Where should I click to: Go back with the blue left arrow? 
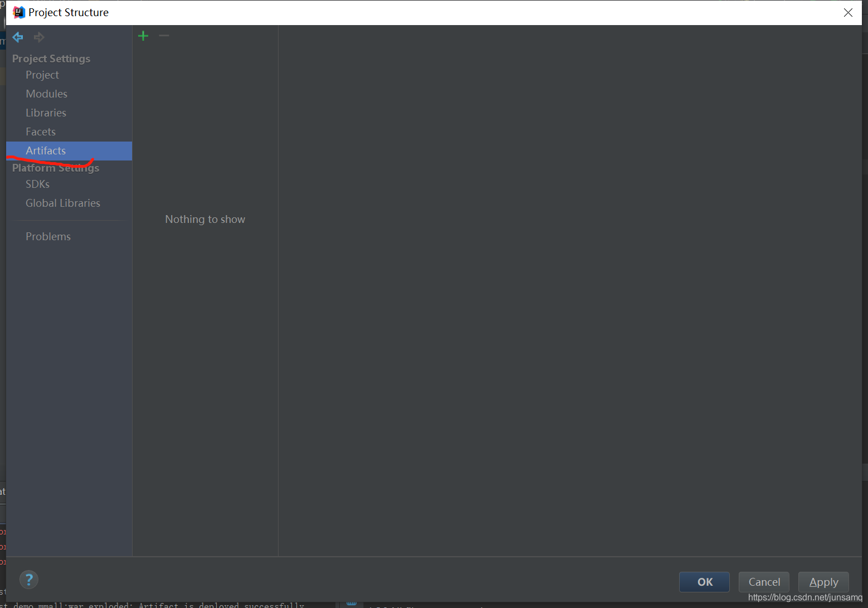[18, 37]
